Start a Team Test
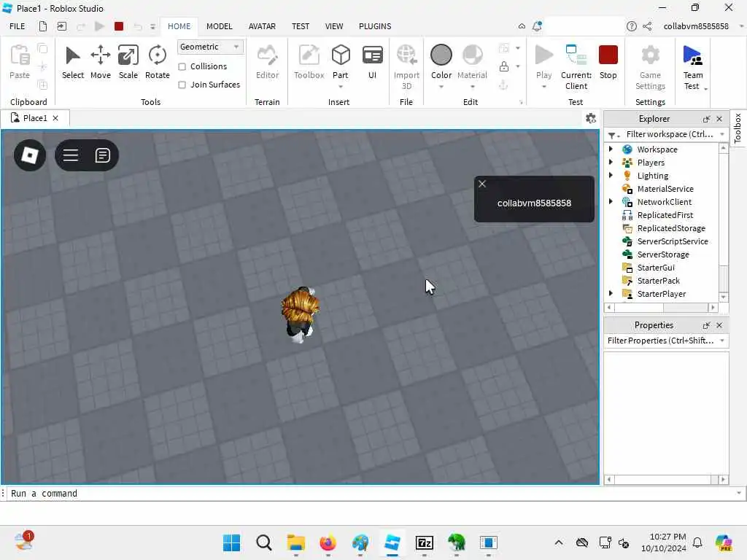 tap(693, 66)
